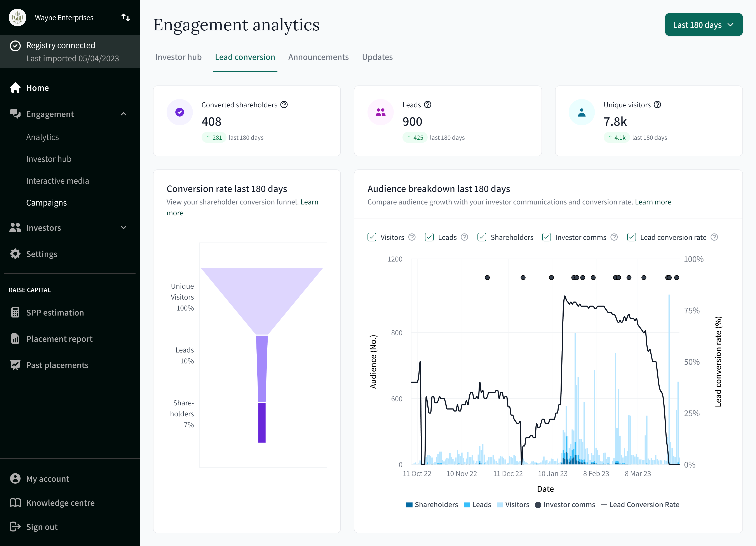
Task: Click the Home house icon
Action: [x=15, y=88]
